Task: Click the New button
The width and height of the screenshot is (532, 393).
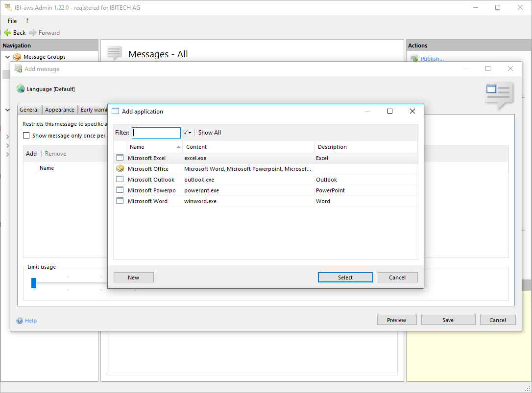Action: [134, 277]
